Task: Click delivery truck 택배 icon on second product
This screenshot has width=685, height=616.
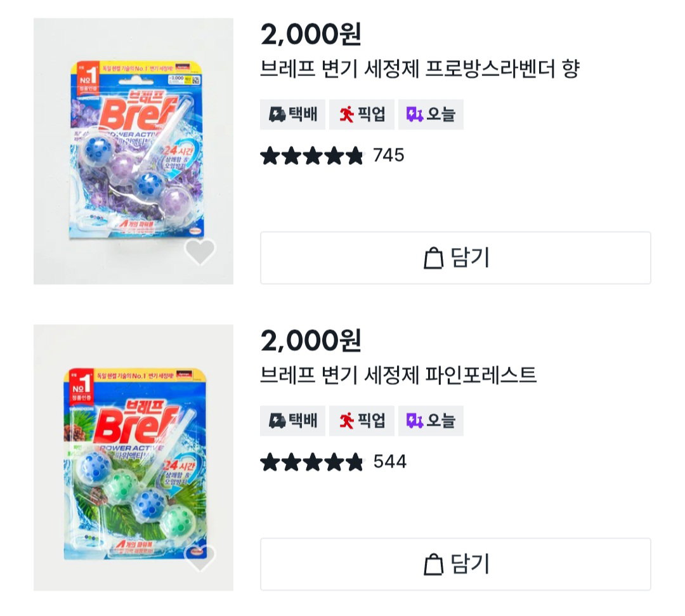Action: pos(277,421)
